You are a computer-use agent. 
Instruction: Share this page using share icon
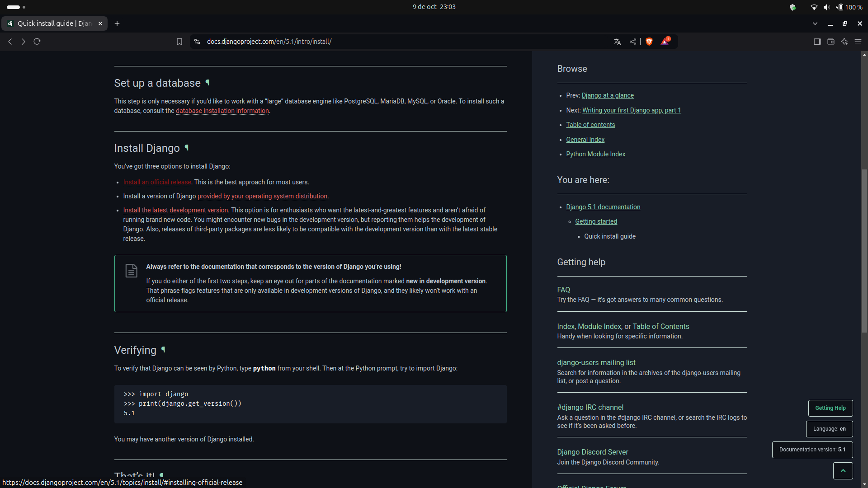633,42
